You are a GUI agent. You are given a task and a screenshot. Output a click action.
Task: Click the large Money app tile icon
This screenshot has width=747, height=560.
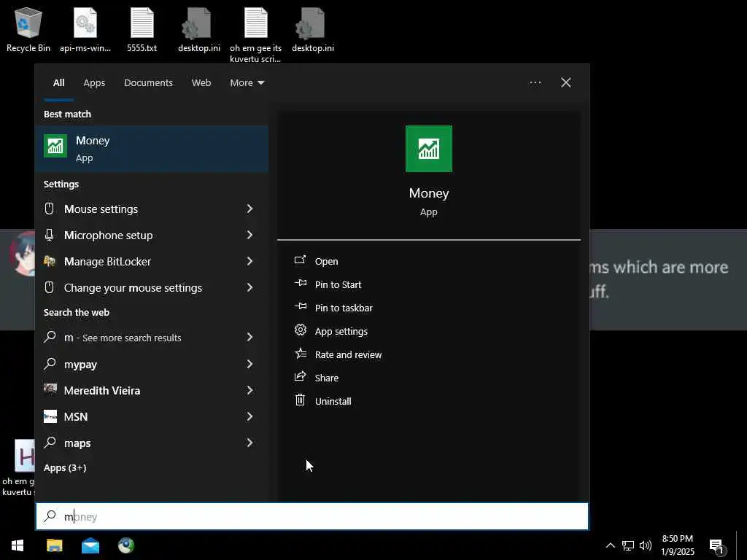(429, 149)
